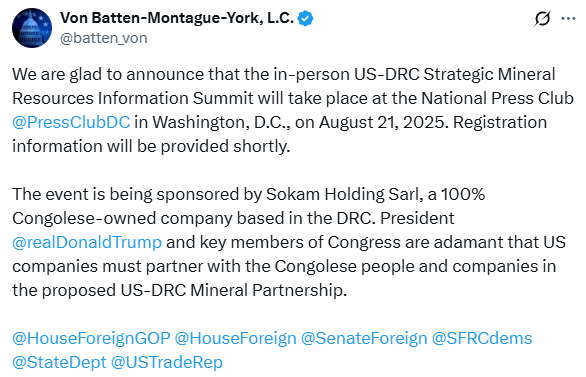Open the @SenateForeign mention
This screenshot has height=377, width=586.
[x=364, y=339]
